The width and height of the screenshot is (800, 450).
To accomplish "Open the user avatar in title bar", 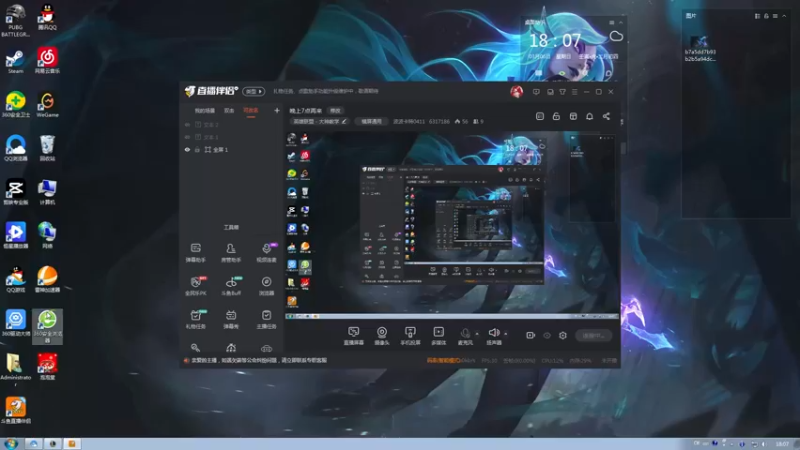I will pos(516,91).
